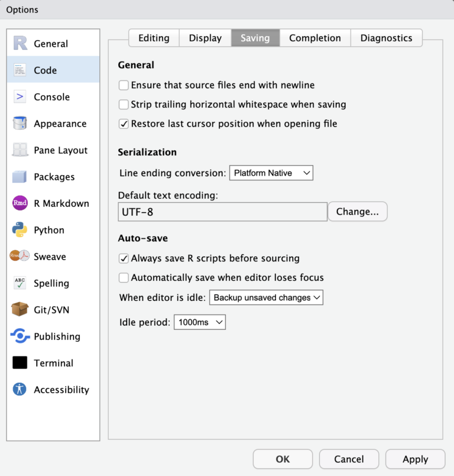Open the Line ending conversion dropdown

[271, 173]
